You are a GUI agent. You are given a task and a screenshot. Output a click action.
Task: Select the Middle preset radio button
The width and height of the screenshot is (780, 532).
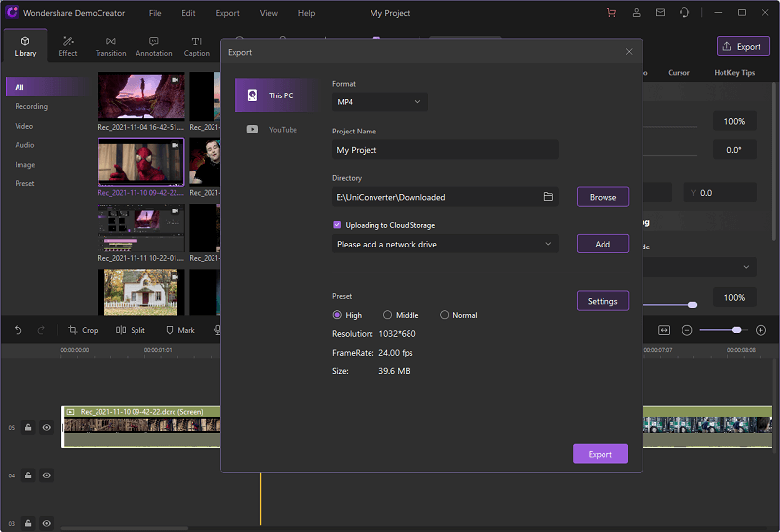pos(387,315)
